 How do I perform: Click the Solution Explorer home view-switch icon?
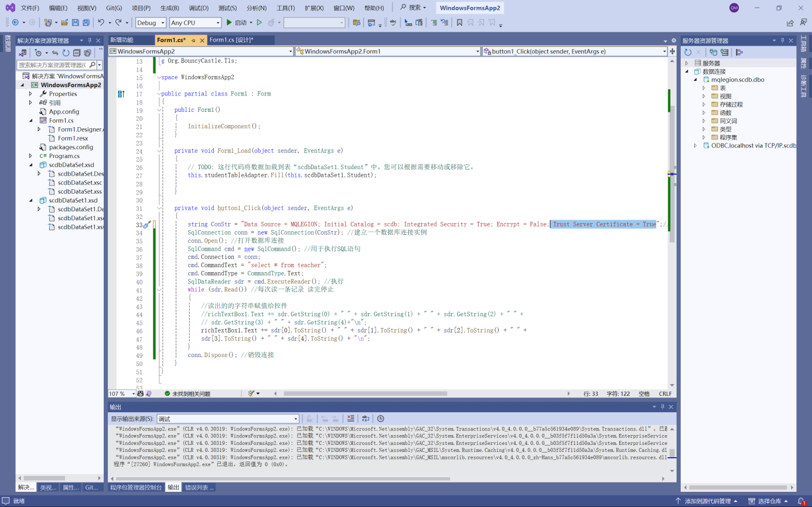(22, 53)
